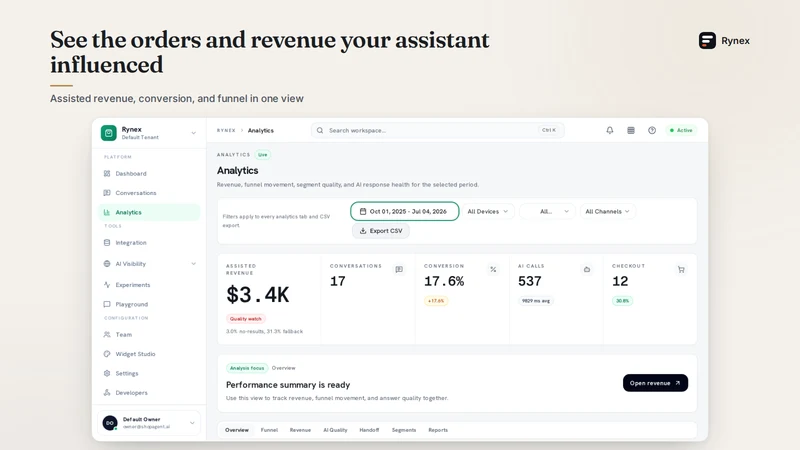The height and width of the screenshot is (450, 800).
Task: Open the Oct 01, 2025 date range picker
Action: pyautogui.click(x=405, y=211)
